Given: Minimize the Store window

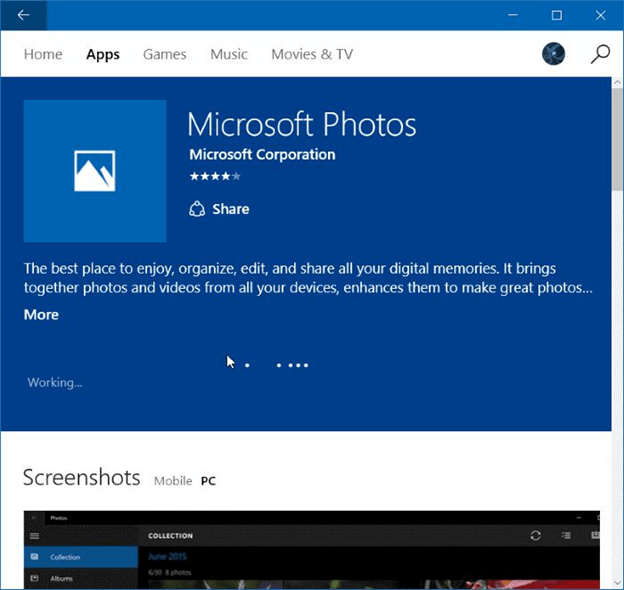Looking at the screenshot, I should click(x=513, y=15).
